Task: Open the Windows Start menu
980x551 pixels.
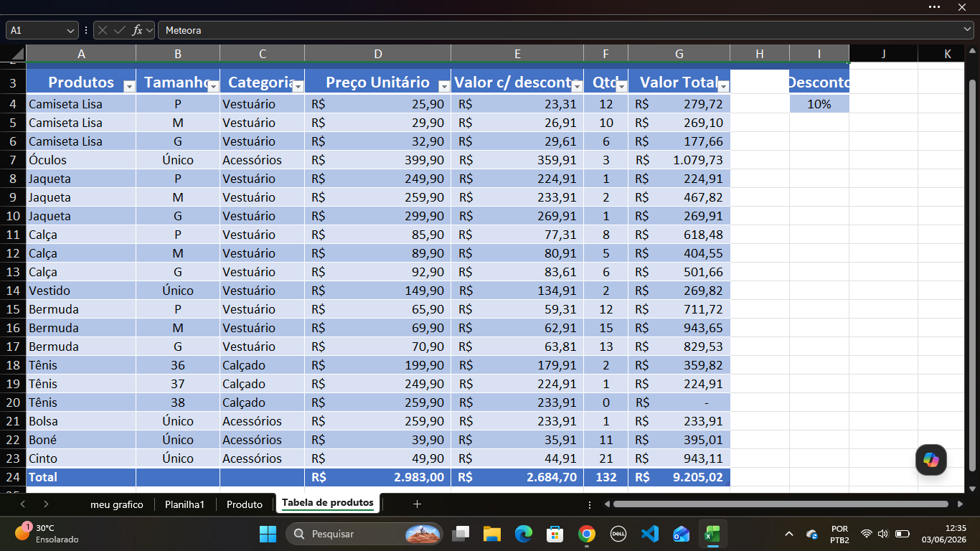Action: [268, 534]
